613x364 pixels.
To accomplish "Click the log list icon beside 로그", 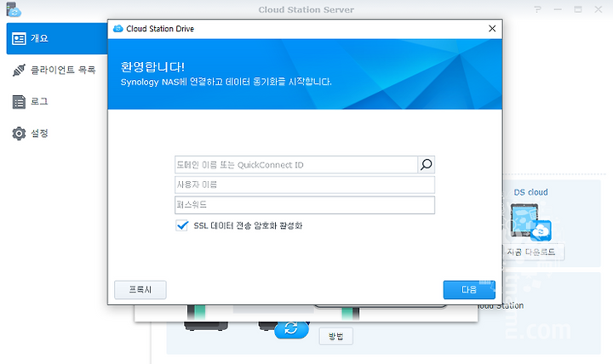I will (19, 102).
